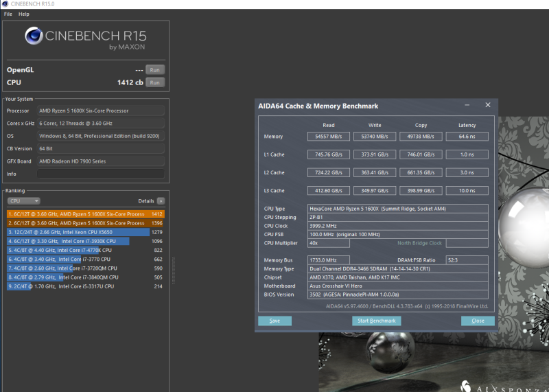Select ranking entry 1 with score 1412
Image resolution: width=549 pixels, height=392 pixels.
85,214
